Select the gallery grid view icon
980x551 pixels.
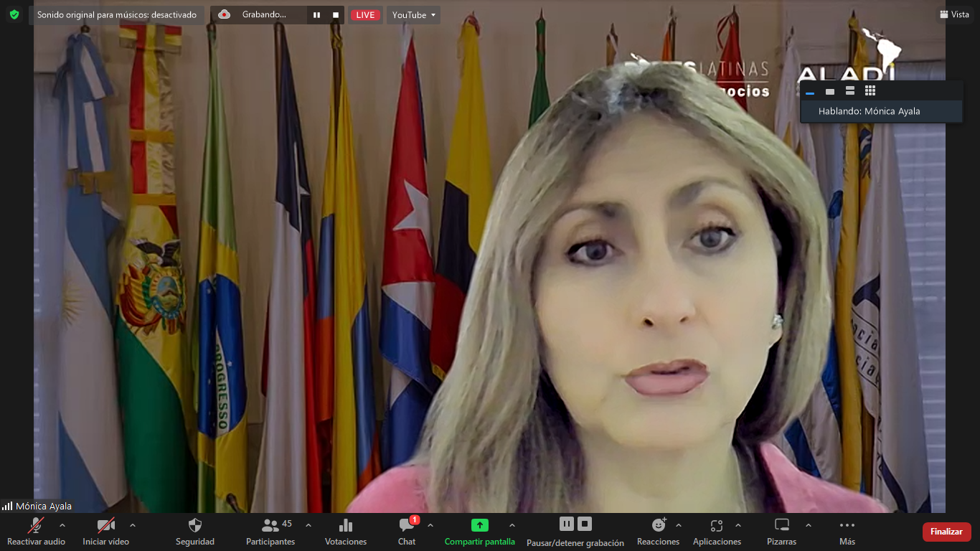point(870,91)
